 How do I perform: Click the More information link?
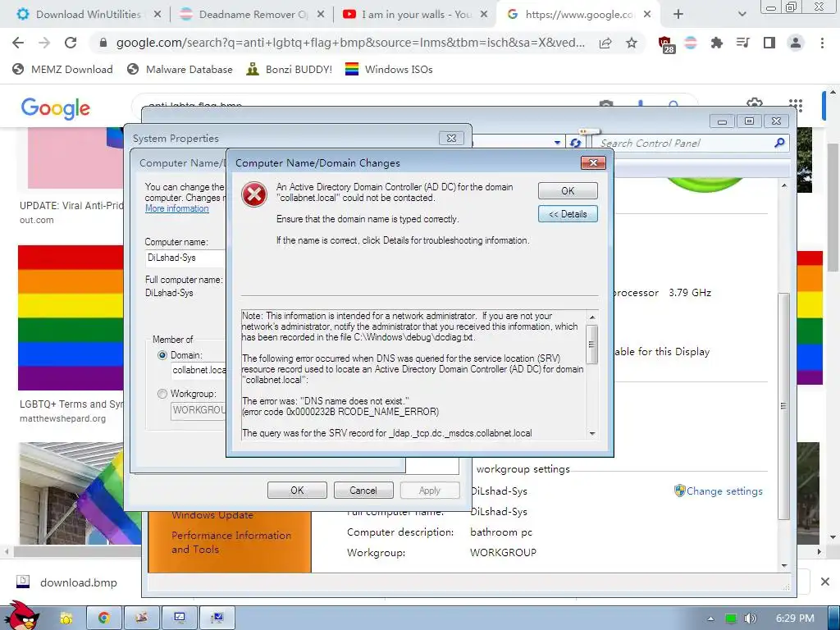coord(177,208)
